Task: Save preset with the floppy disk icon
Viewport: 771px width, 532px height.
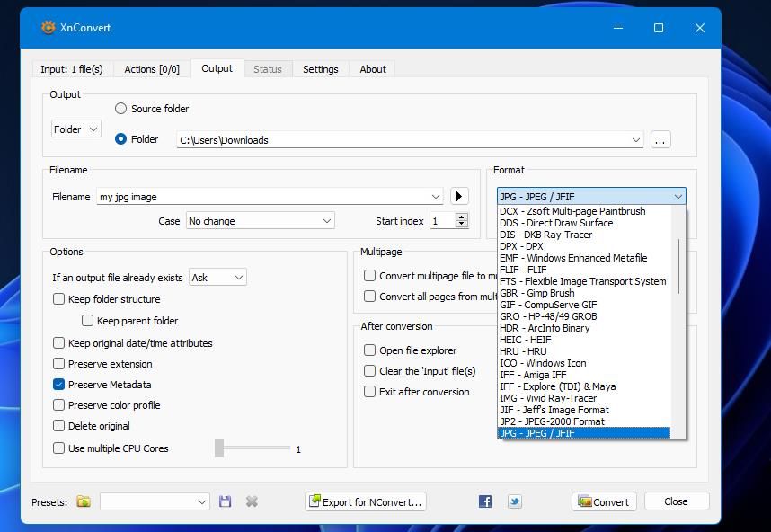Action: pyautogui.click(x=226, y=501)
